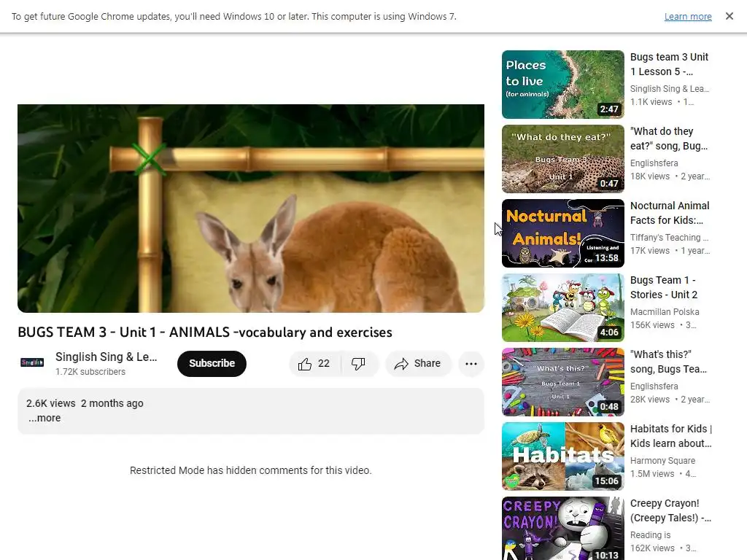Open the Habitats video thumbnail
The width and height of the screenshot is (747, 560).
click(x=562, y=456)
